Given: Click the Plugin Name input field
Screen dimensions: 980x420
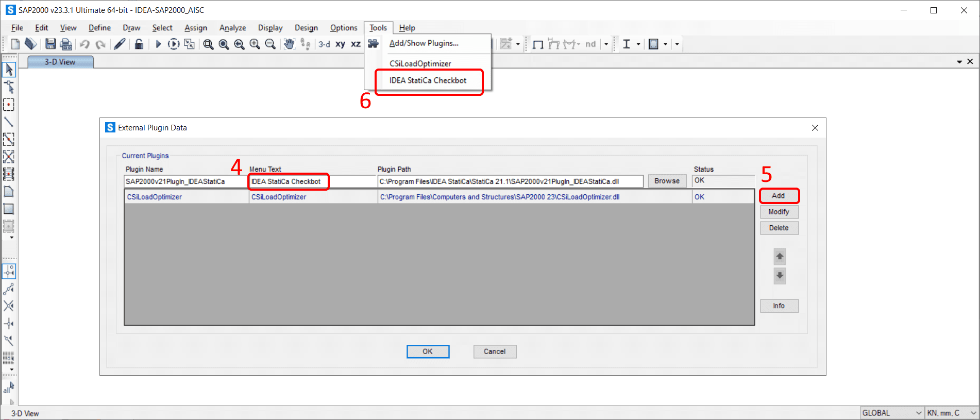Looking at the screenshot, I should pyautogui.click(x=186, y=181).
